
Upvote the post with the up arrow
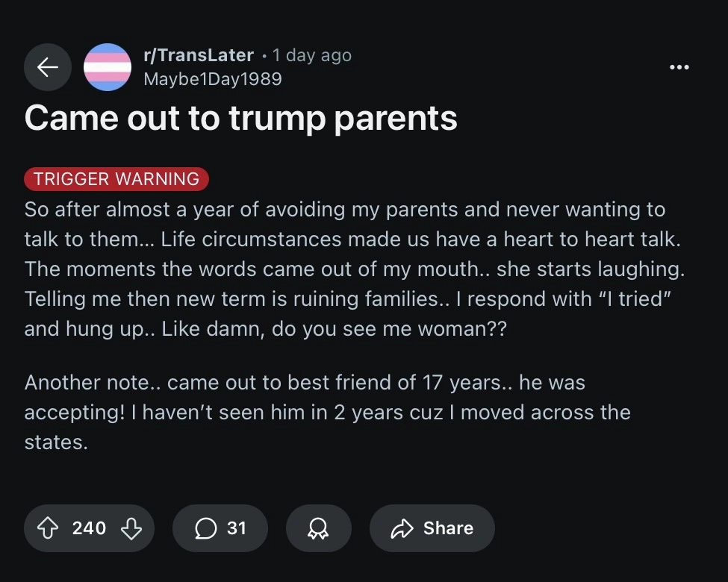point(47,528)
